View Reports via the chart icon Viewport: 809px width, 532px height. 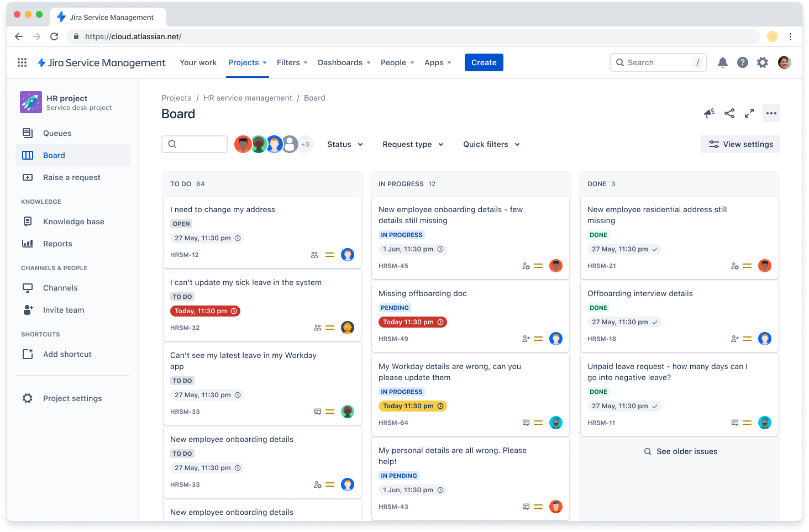(28, 243)
